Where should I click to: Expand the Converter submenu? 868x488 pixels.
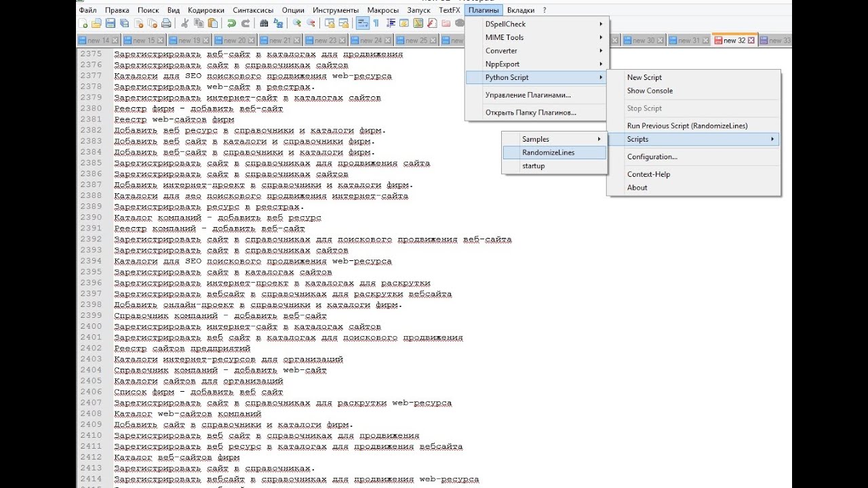coord(537,51)
